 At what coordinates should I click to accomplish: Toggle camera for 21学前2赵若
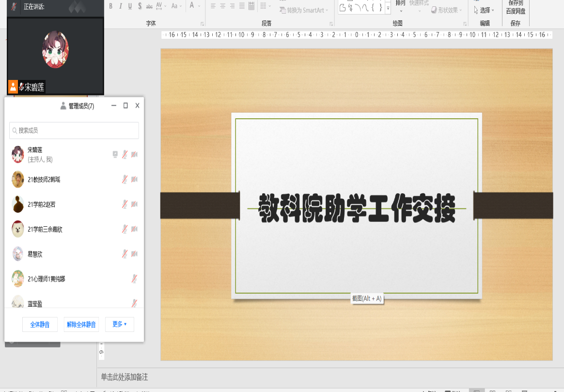[x=134, y=204]
